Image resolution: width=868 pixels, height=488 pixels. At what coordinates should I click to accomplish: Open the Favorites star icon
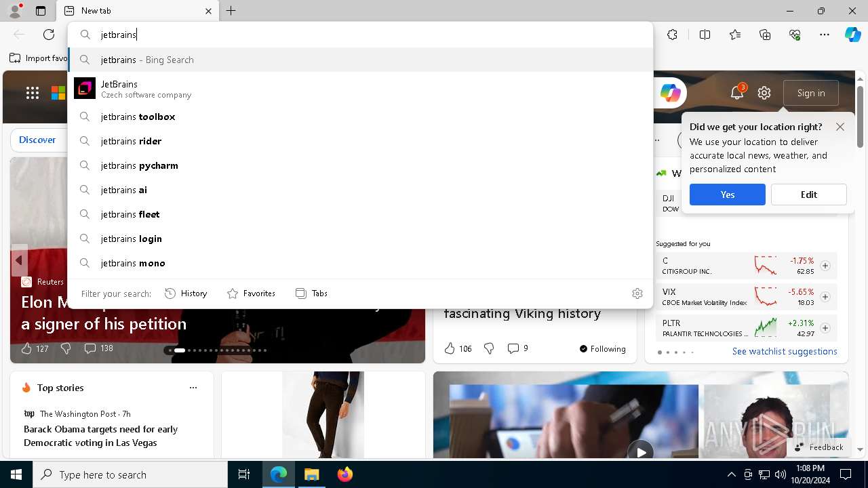[x=735, y=35]
